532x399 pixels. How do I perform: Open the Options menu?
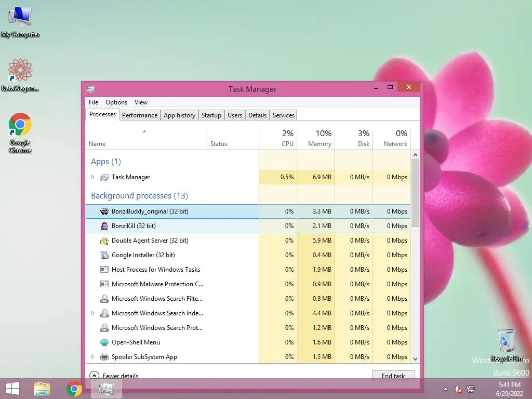[x=116, y=102]
